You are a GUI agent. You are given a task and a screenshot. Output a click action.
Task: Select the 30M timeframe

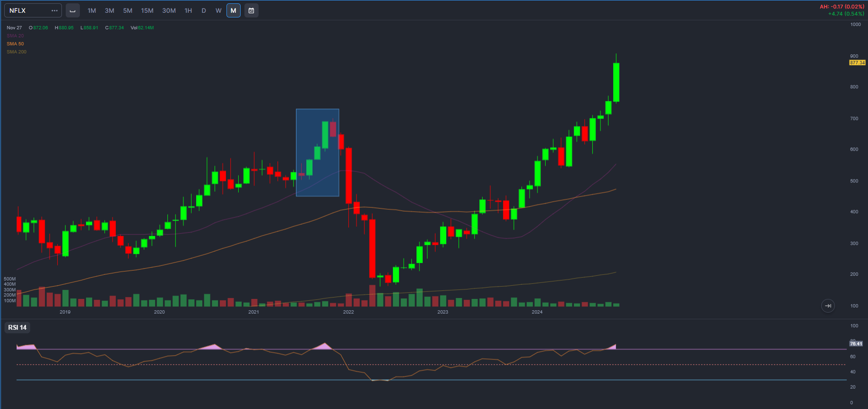click(169, 10)
